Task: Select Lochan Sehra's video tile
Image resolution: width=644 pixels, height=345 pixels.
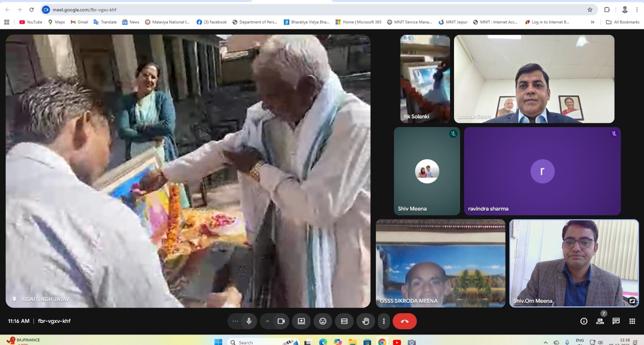Action: 534,79
